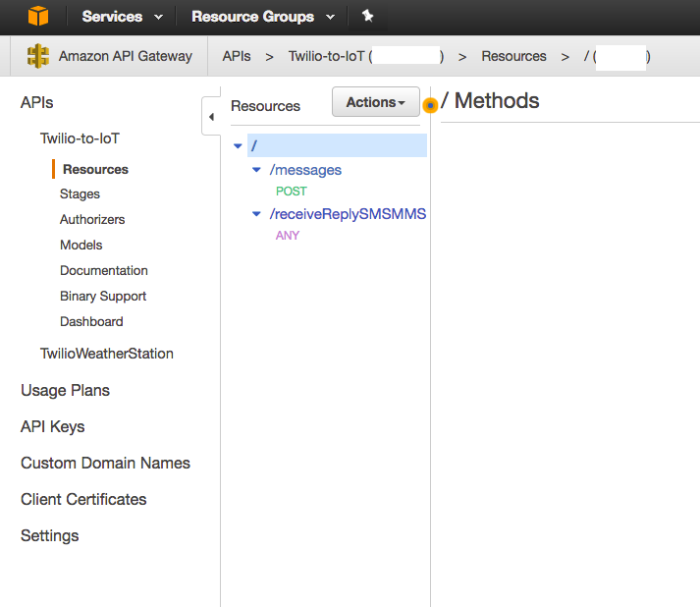Click the orange hint dot beside Actions

coord(430,105)
